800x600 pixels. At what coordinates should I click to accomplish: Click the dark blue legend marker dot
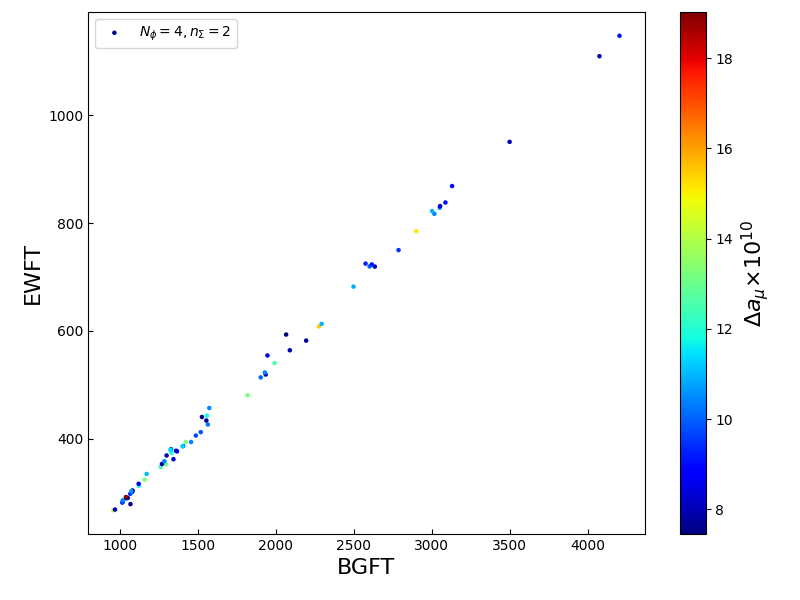pos(114,33)
